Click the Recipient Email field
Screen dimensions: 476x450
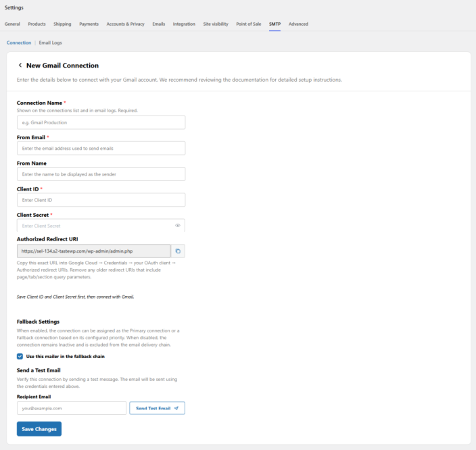pos(72,408)
